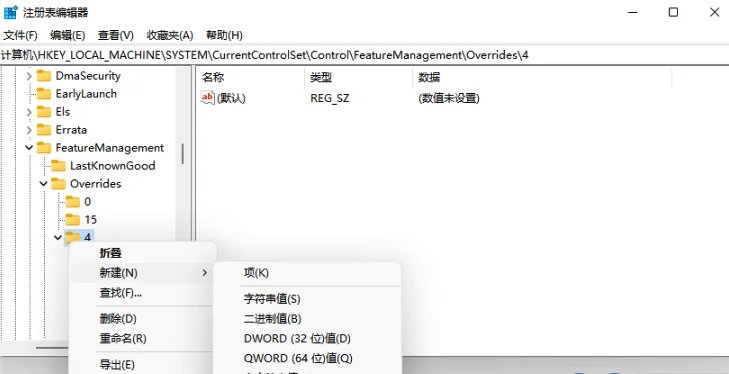
Task: Open the 编辑(E) menu
Action: (67, 35)
